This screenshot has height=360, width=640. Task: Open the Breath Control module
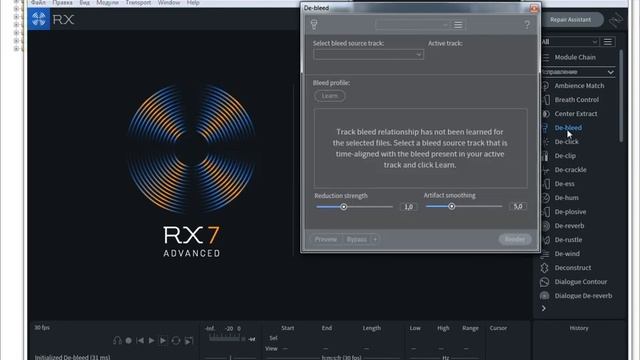[x=576, y=100]
